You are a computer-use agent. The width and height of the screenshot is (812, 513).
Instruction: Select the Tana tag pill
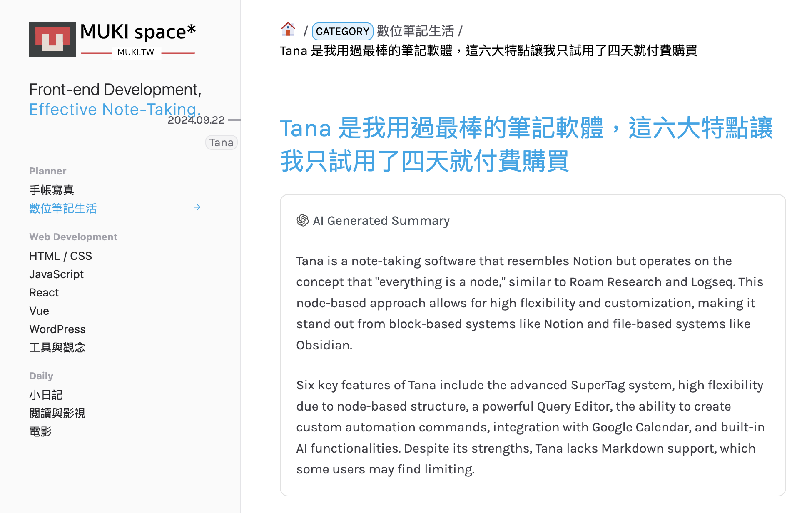221,142
